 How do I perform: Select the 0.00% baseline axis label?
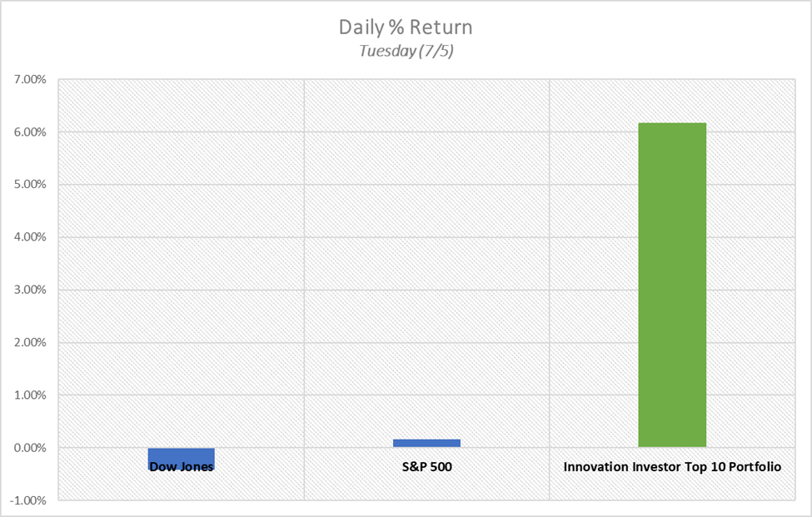(x=29, y=448)
